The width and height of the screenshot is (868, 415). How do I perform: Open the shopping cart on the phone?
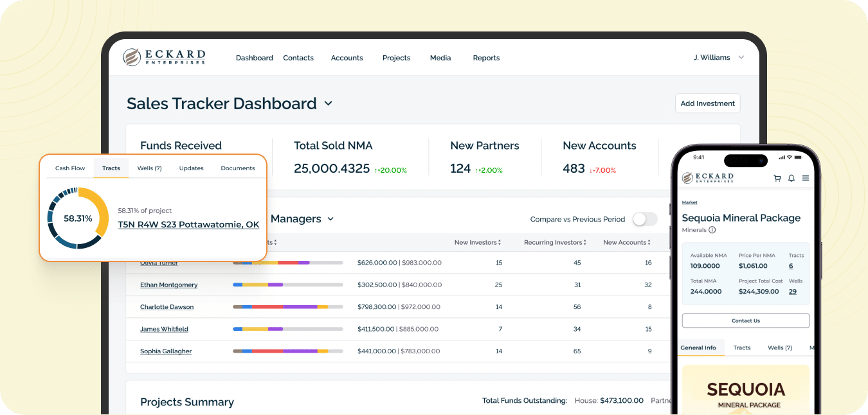click(x=777, y=178)
